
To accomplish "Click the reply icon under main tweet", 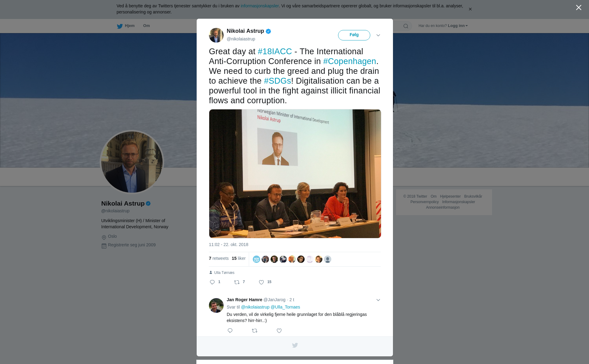I will [212, 282].
